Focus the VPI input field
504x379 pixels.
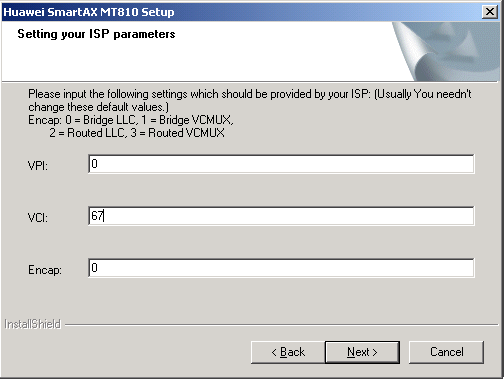coord(281,164)
